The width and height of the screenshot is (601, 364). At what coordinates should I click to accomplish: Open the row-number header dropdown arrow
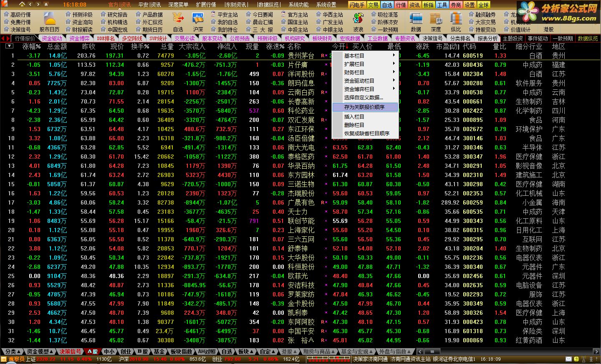tap(9, 46)
